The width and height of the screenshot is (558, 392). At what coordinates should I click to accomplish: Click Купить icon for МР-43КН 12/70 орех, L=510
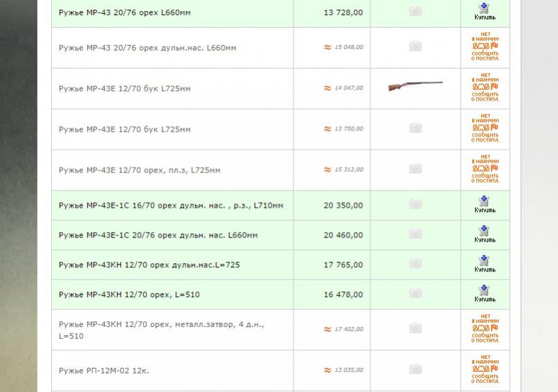485,293
